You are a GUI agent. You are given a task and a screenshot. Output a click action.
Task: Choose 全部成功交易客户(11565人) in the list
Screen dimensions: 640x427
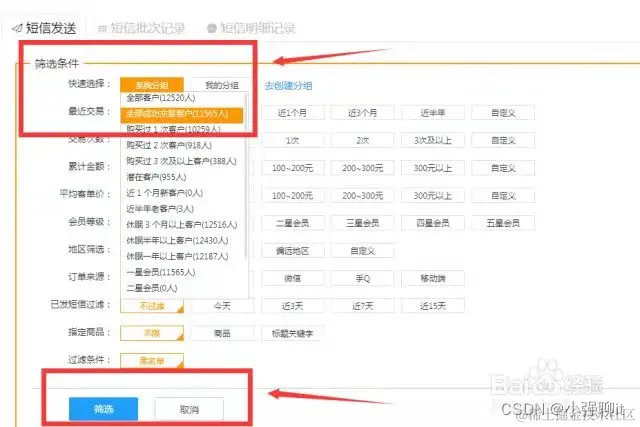pos(182,114)
